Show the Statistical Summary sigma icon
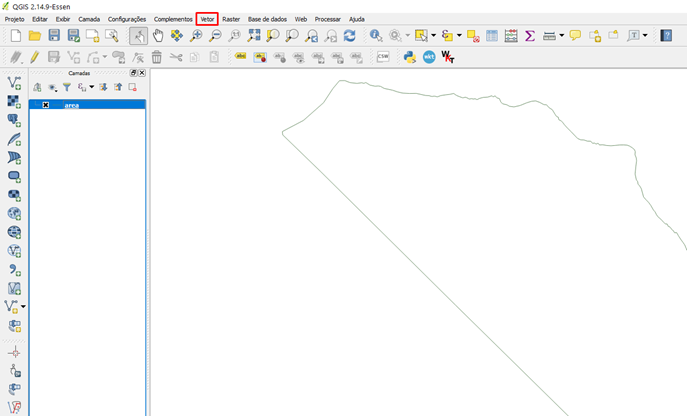The width and height of the screenshot is (687, 416). tap(530, 36)
